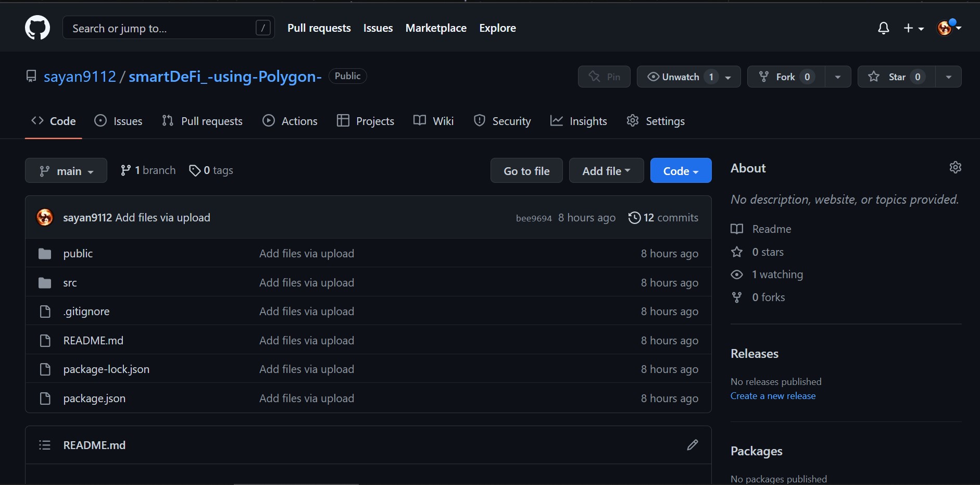This screenshot has width=980, height=485.
Task: Fork the repository
Action: [786, 77]
